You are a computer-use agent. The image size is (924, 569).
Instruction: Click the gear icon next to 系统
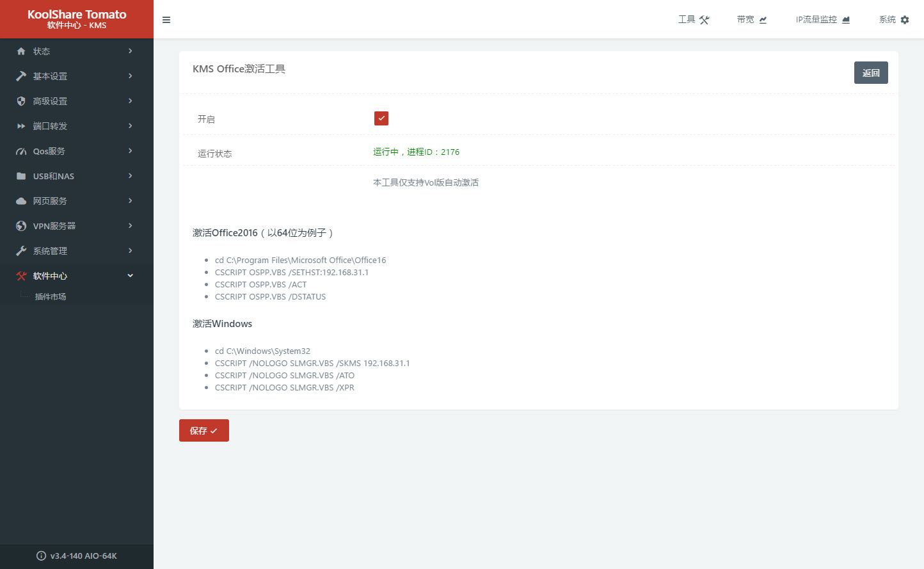[905, 20]
